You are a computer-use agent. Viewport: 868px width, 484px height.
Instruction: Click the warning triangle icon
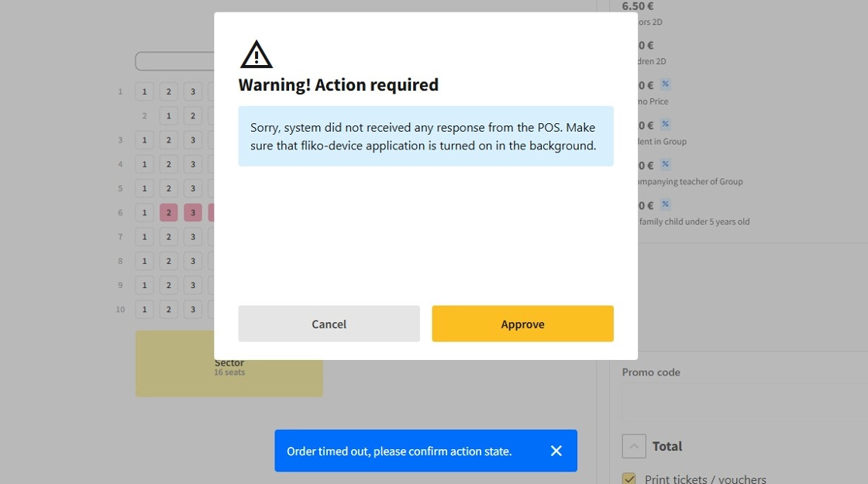(x=256, y=54)
